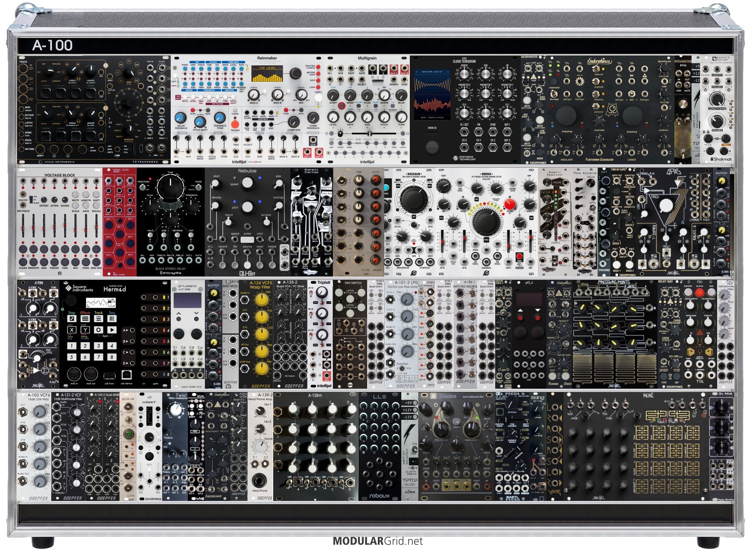Click the LENGTH knob on Knight's Gallop

[x=717, y=99]
